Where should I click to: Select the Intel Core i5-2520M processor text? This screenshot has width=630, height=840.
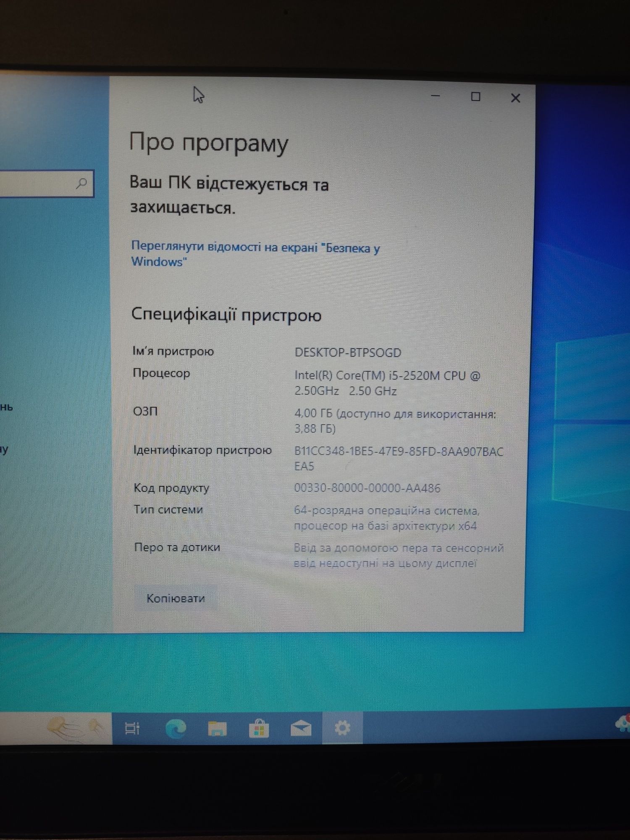pyautogui.click(x=387, y=383)
